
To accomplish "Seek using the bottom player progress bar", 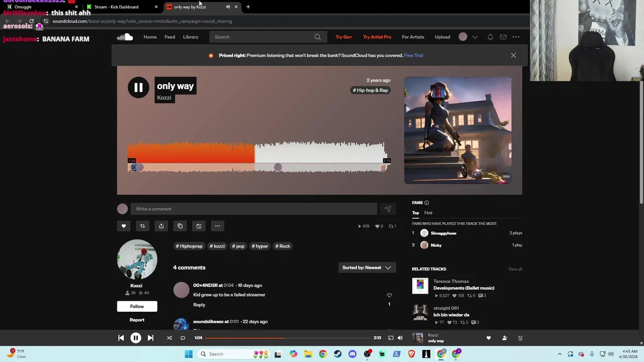I will (288, 338).
